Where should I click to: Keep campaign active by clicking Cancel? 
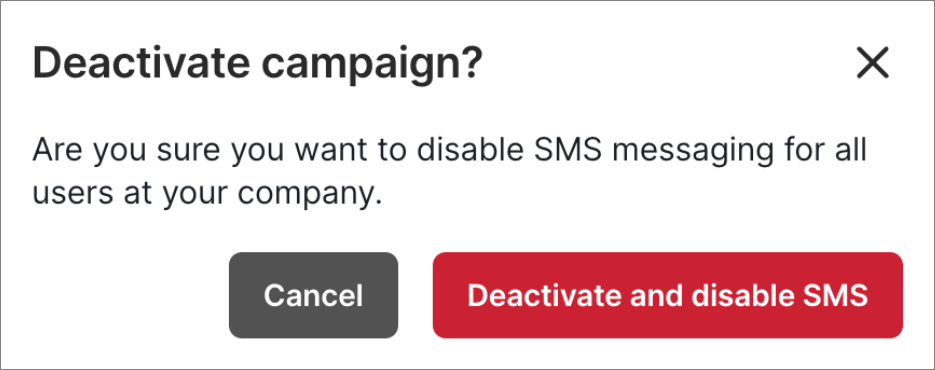tap(314, 295)
